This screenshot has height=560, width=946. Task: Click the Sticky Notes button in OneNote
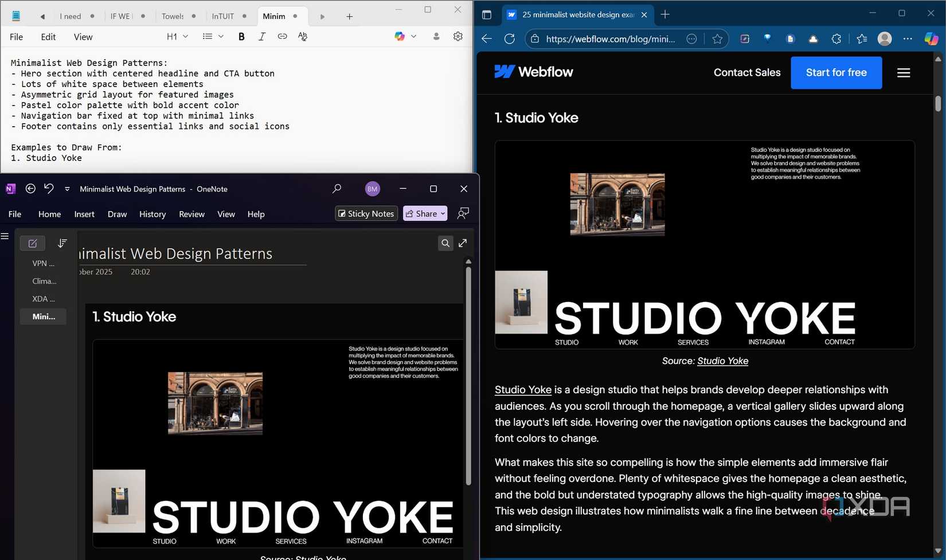point(366,213)
